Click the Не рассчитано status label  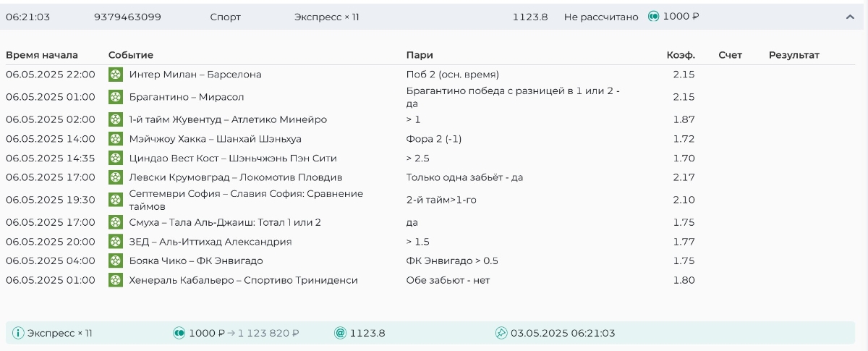(x=601, y=17)
